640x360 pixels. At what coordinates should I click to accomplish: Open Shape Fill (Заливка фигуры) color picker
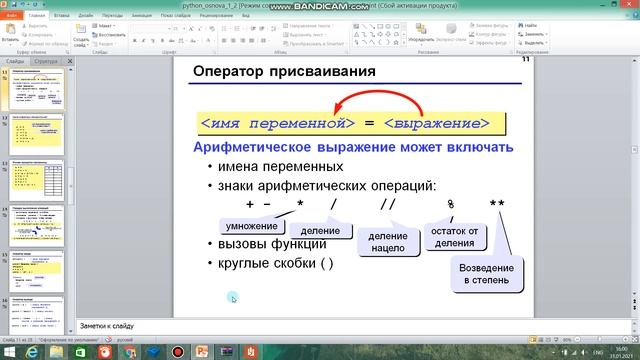tap(490, 26)
